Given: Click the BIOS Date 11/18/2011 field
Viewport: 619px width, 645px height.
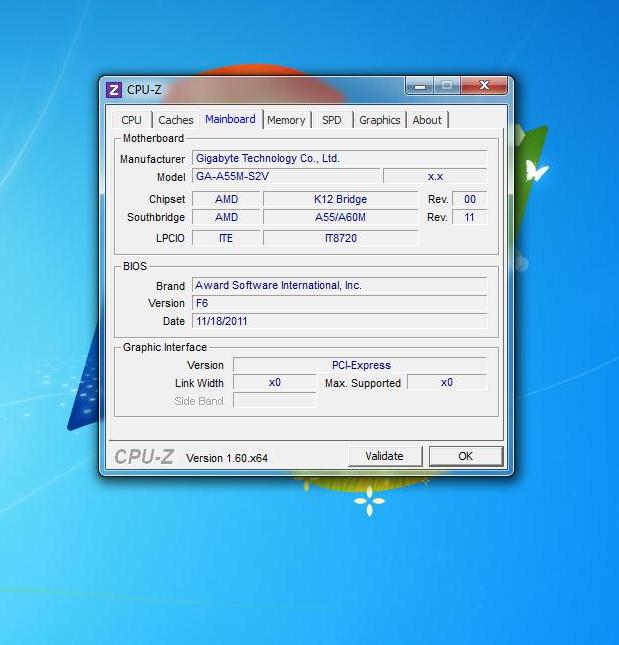Looking at the screenshot, I should [x=339, y=321].
